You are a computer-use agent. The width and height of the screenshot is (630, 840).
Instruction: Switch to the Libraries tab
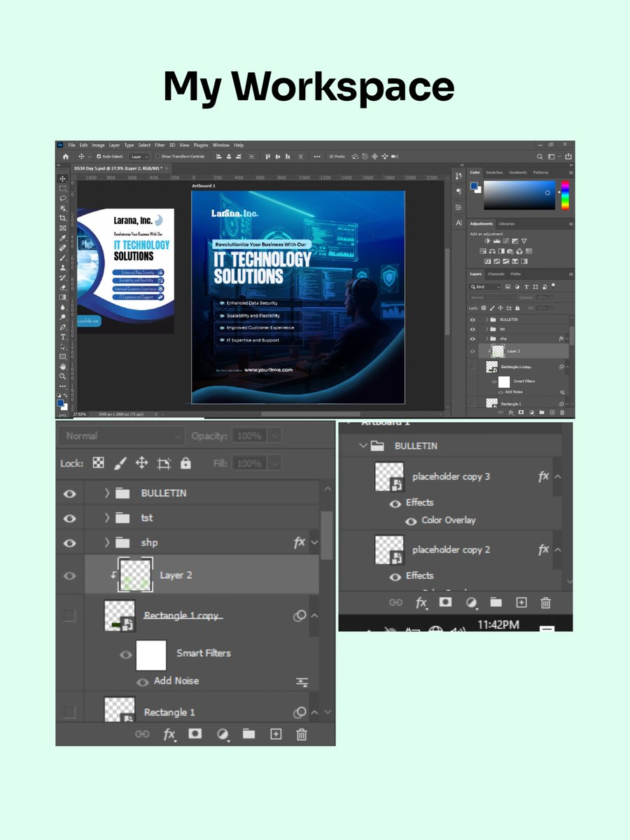pyautogui.click(x=507, y=224)
